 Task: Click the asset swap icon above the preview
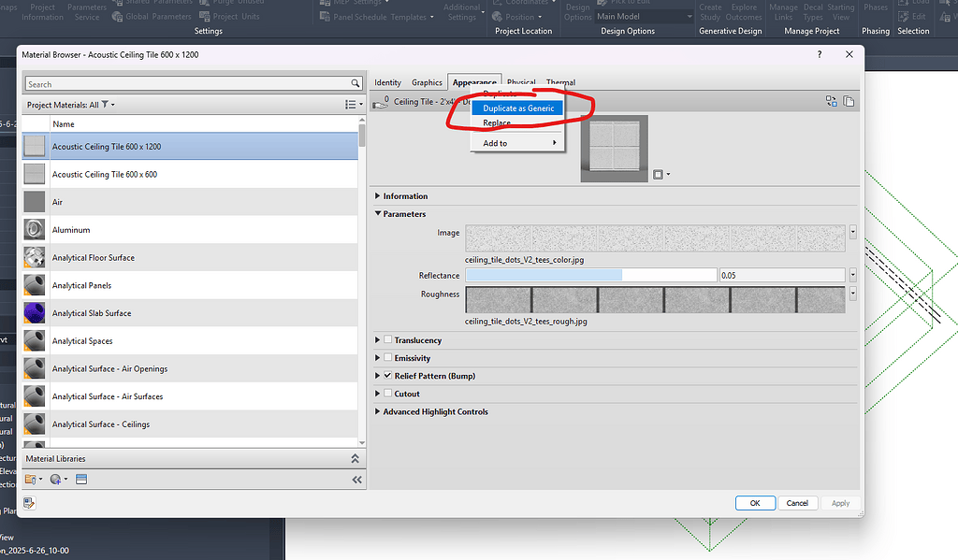831,100
